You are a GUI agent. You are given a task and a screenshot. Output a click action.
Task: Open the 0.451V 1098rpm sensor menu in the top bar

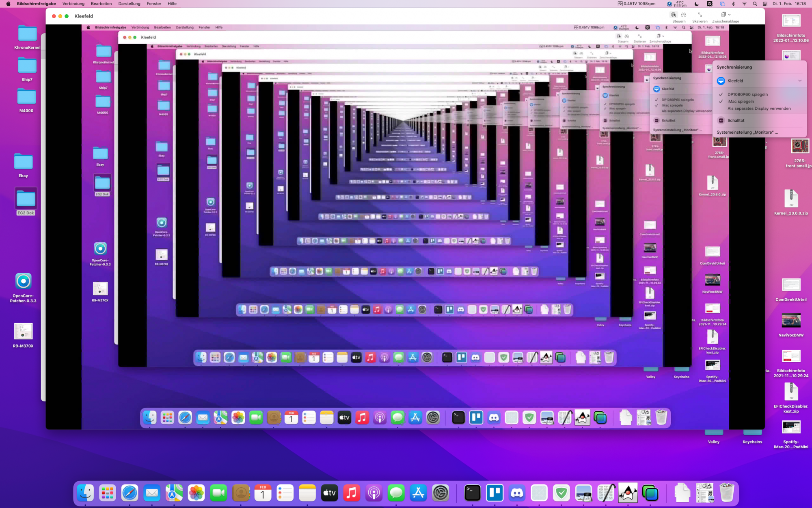coord(637,4)
